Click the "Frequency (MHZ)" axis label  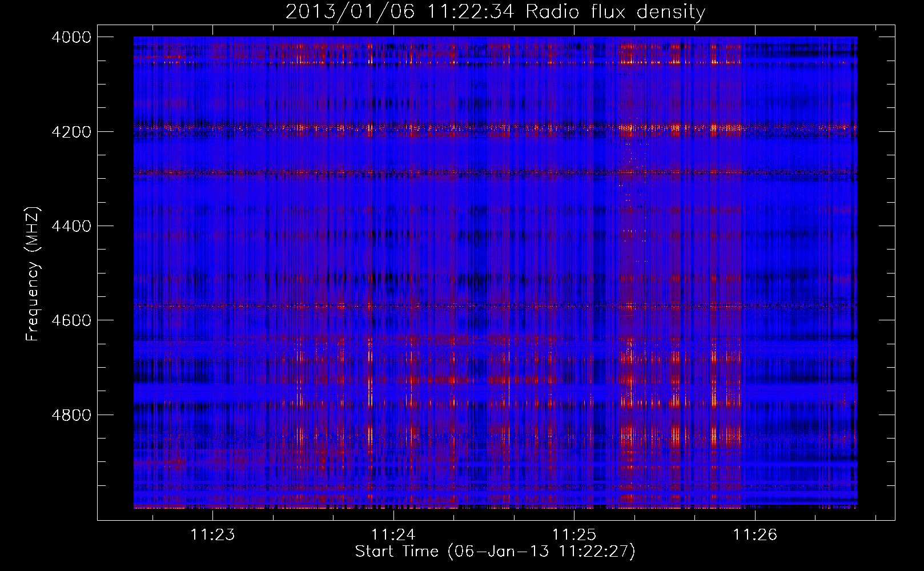coord(33,274)
